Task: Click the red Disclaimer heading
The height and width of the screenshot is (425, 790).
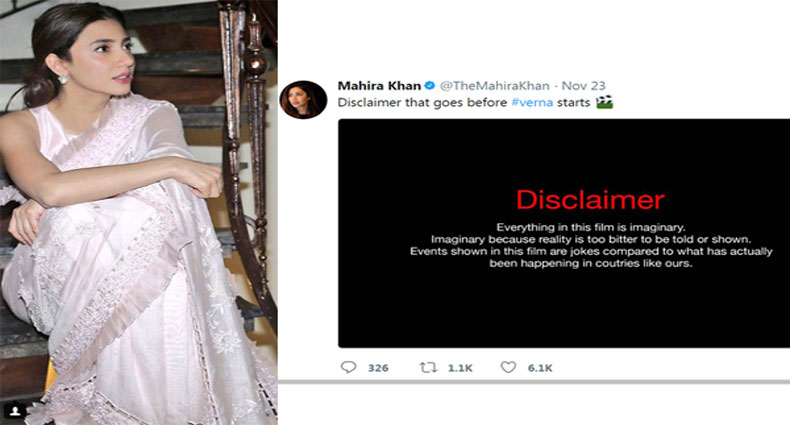Action: point(561,198)
